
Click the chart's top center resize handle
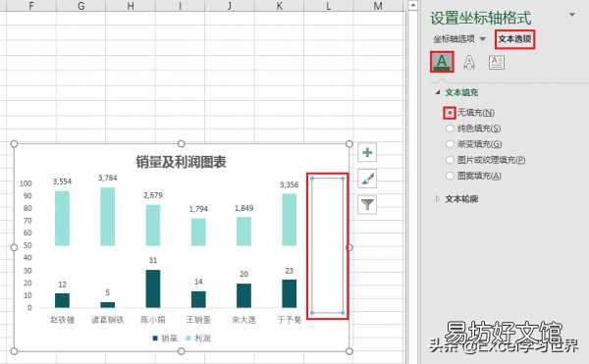181,143
